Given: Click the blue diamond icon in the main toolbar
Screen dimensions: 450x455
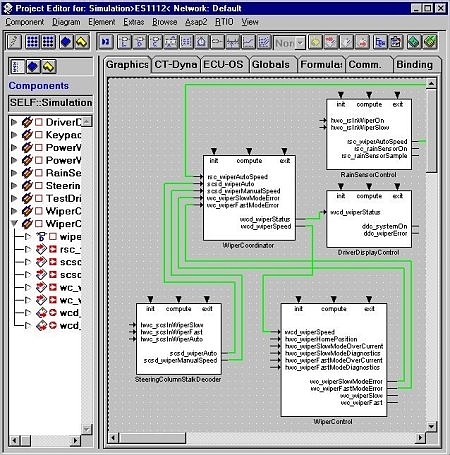Looking at the screenshot, I should [66, 42].
